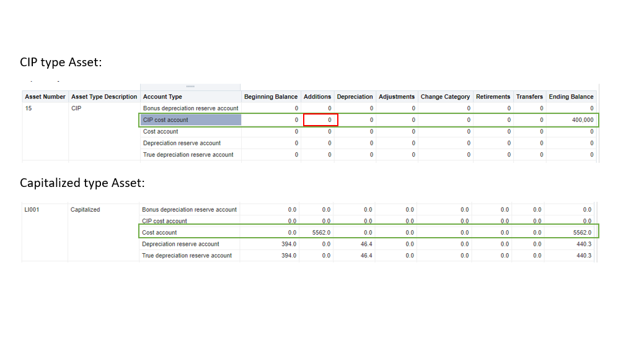Select the Account Type column header
The width and height of the screenshot is (644, 338).
pyautogui.click(x=190, y=97)
